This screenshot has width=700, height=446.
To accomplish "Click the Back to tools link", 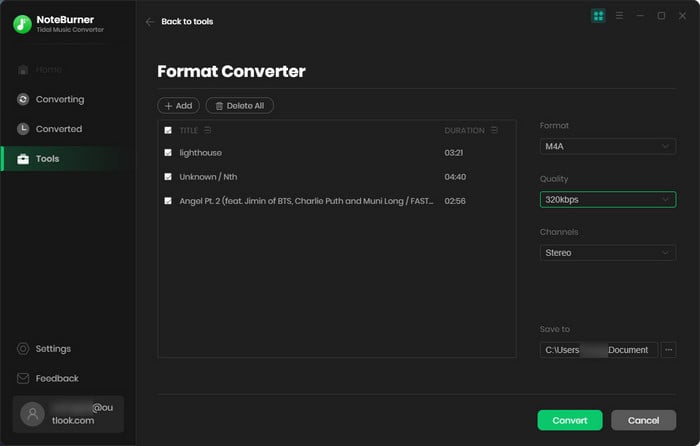I will [x=187, y=21].
